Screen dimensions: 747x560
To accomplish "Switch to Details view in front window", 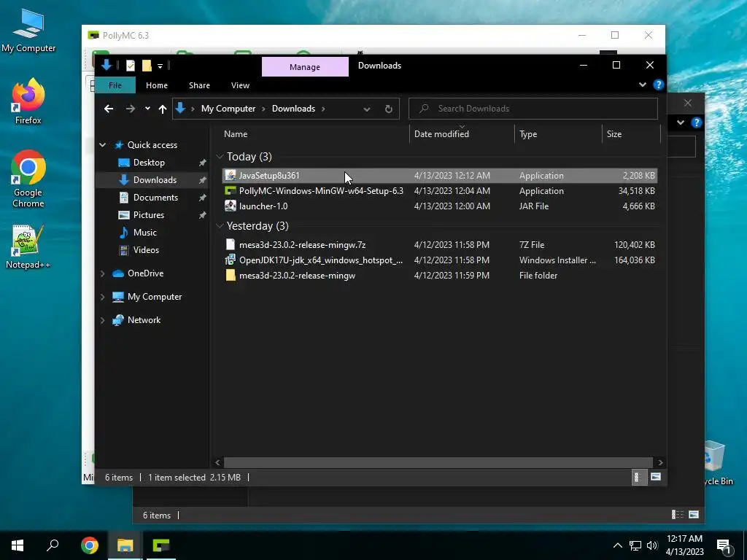I will point(638,477).
